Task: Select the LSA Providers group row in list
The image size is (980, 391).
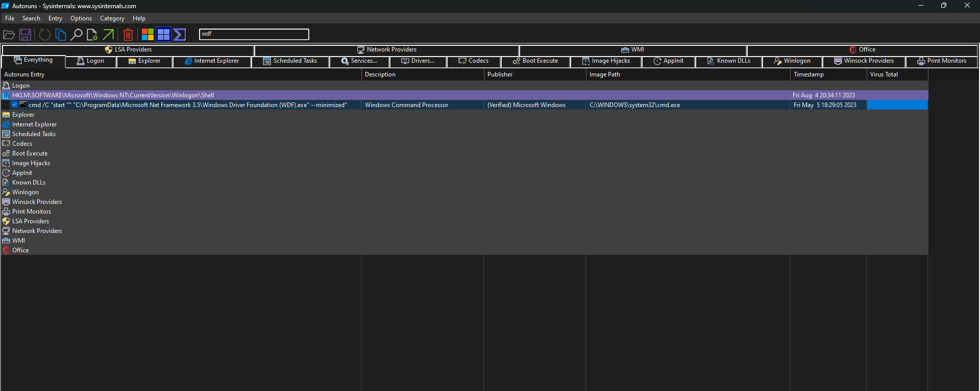Action: click(464, 221)
